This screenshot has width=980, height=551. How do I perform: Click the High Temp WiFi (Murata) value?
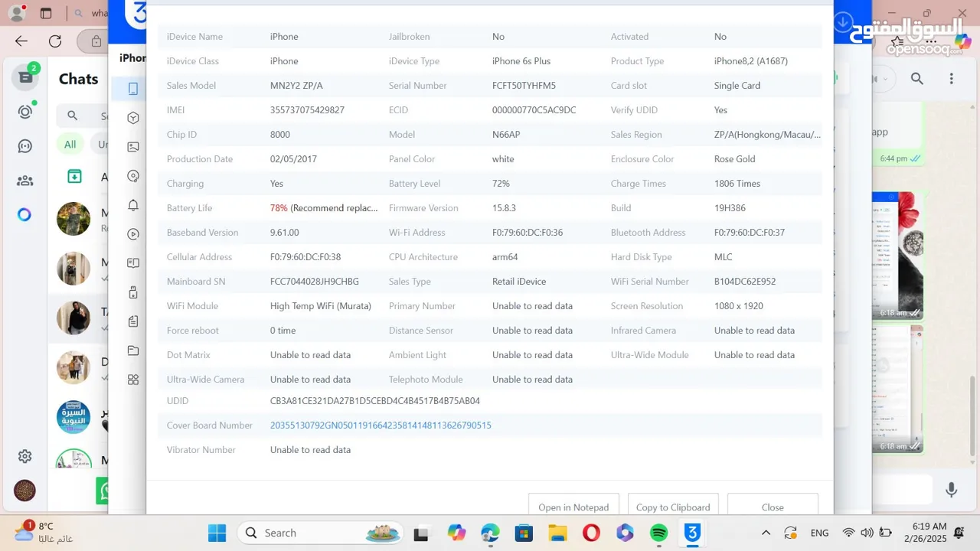(321, 306)
